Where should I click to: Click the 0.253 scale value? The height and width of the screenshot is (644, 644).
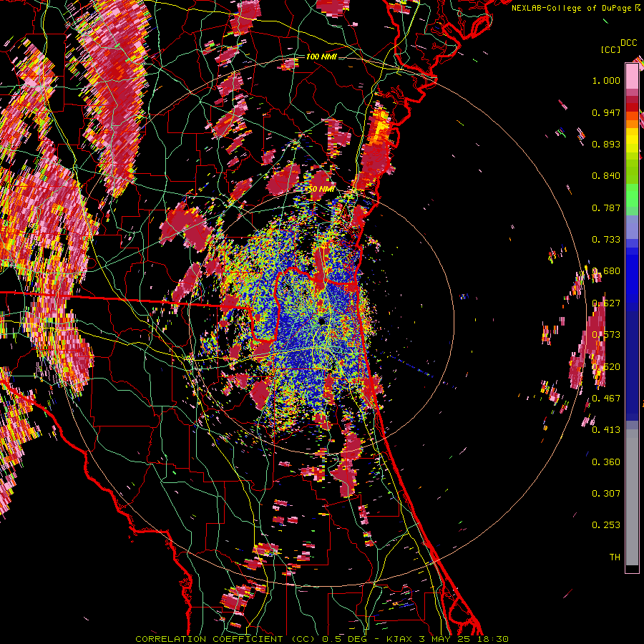[x=606, y=525]
